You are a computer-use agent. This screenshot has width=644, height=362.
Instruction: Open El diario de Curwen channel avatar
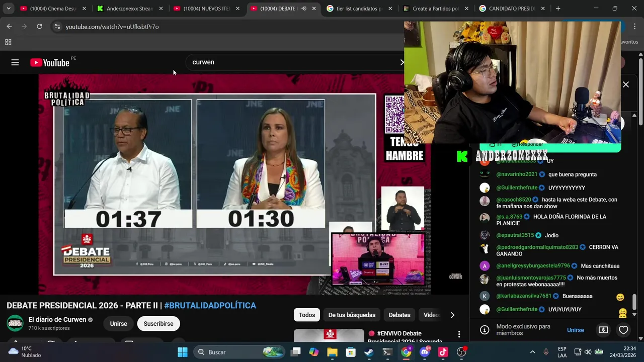click(15, 323)
